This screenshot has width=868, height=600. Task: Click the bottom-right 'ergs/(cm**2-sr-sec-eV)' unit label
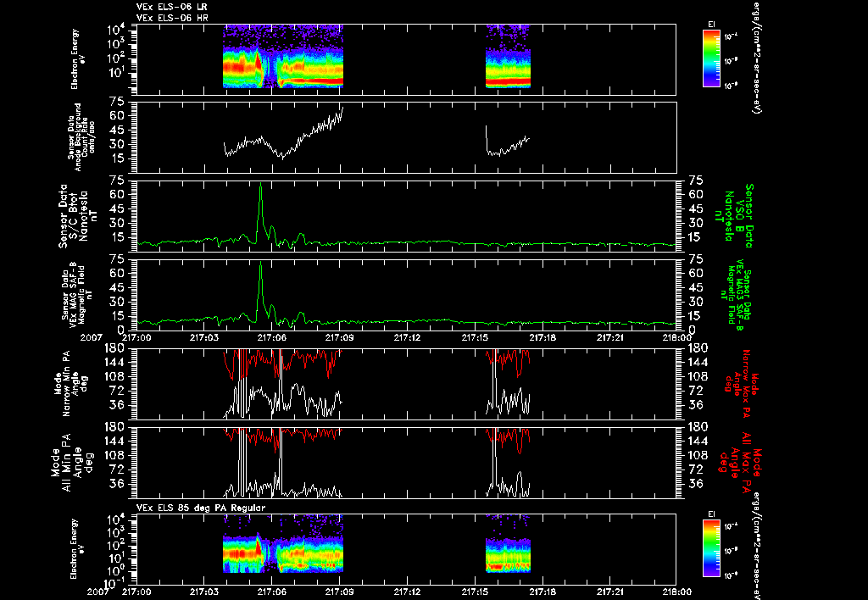pos(756,545)
